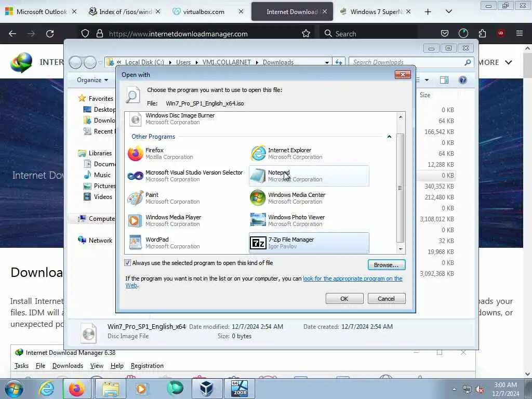Click scroll down arrow of program list

click(401, 249)
